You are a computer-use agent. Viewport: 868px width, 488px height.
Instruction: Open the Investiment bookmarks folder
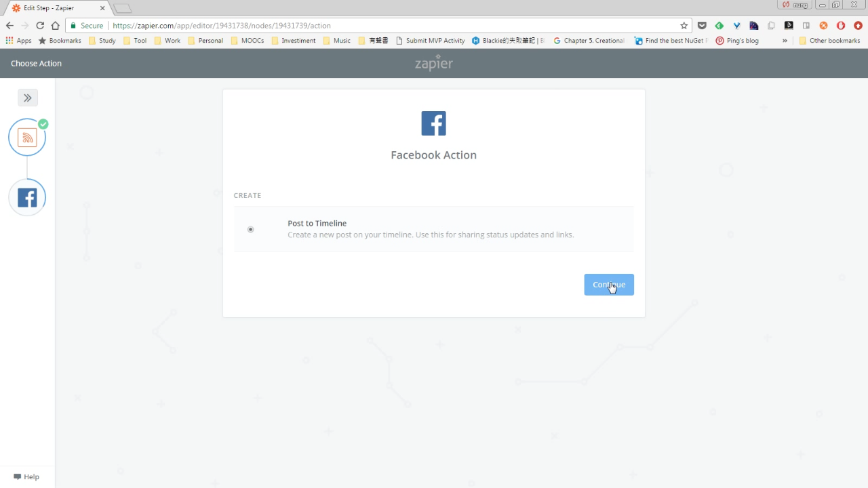tap(293, 41)
